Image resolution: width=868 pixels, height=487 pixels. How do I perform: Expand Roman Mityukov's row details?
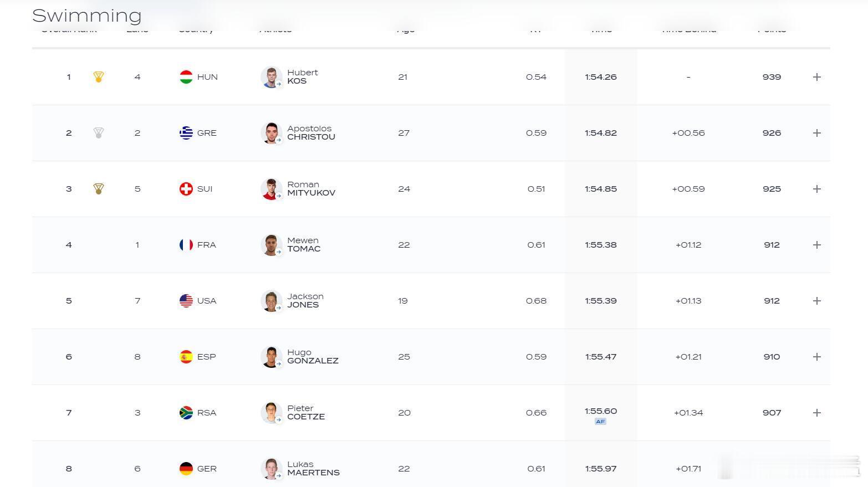[x=816, y=189]
